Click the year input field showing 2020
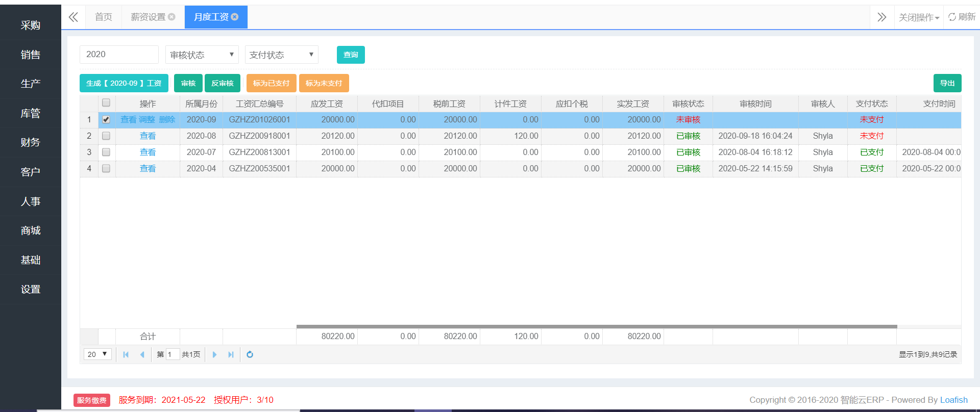980x412 pixels. pyautogui.click(x=119, y=55)
